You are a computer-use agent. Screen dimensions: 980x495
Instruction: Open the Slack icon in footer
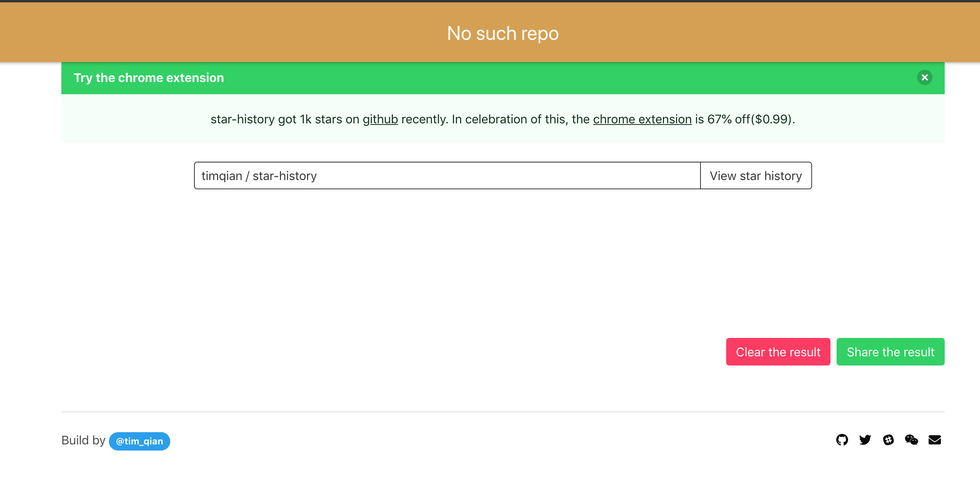tap(889, 440)
